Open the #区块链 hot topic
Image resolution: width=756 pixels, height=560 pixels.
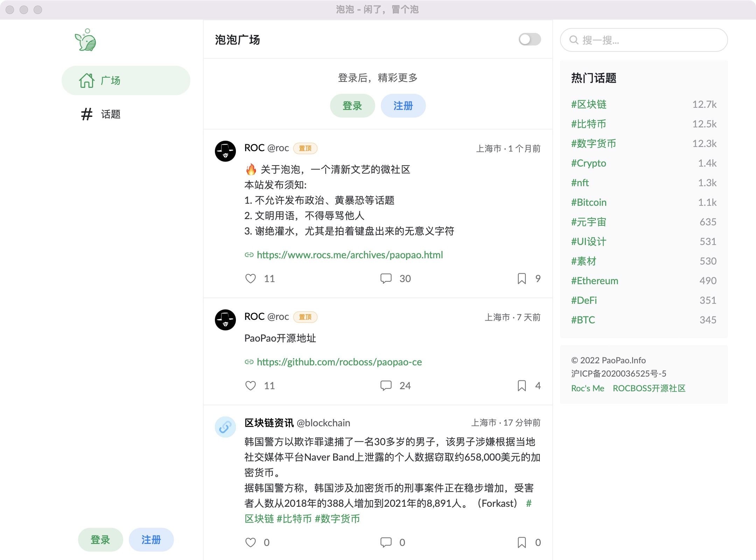tap(589, 104)
